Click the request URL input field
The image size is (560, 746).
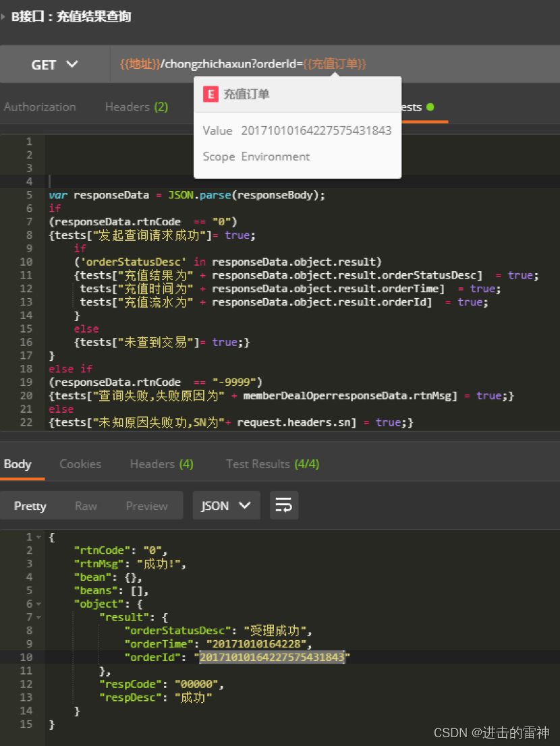335,64
